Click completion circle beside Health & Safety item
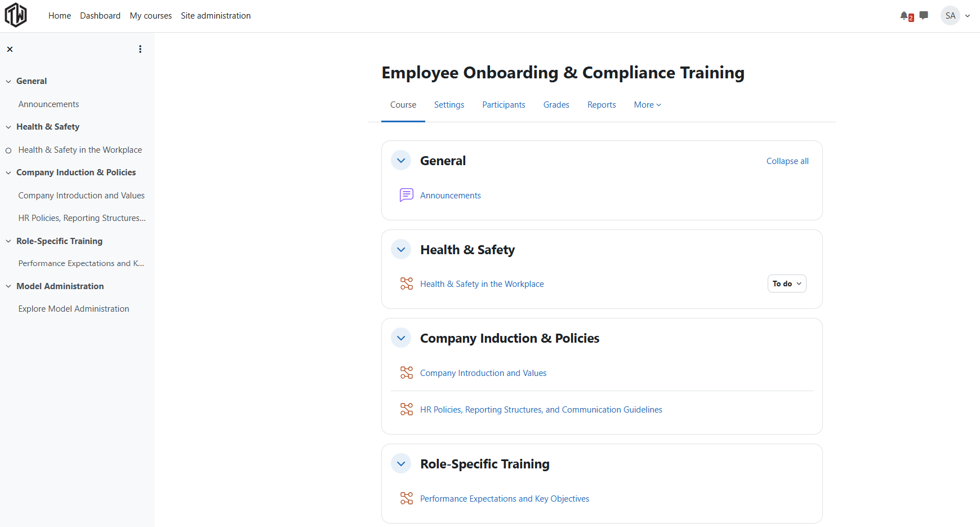Screen dimensions: 980x527 (x=8, y=150)
